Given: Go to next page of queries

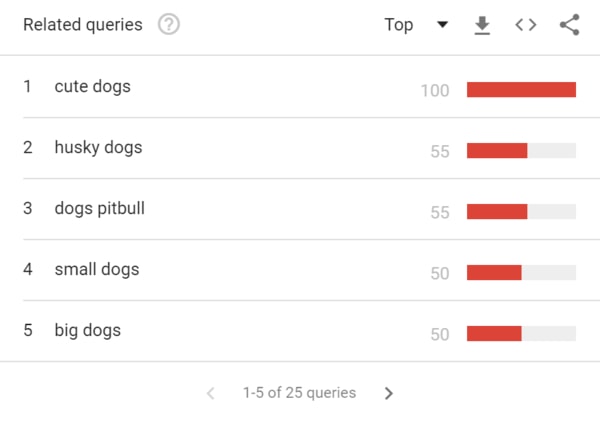Looking at the screenshot, I should tap(389, 393).
